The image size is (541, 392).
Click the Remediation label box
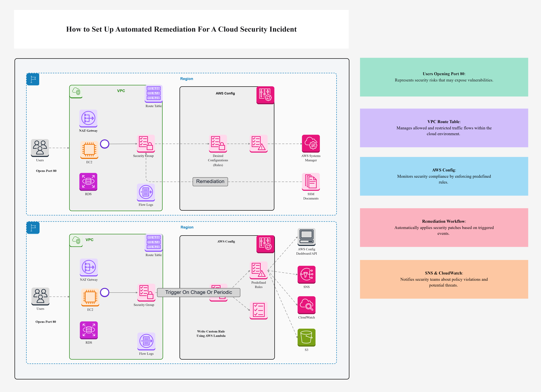[x=210, y=182]
